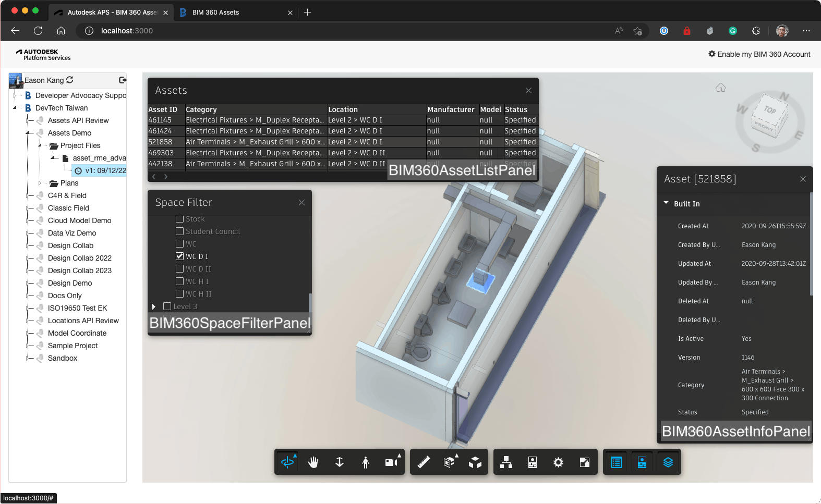Click the sign out icon in tree header

click(123, 80)
